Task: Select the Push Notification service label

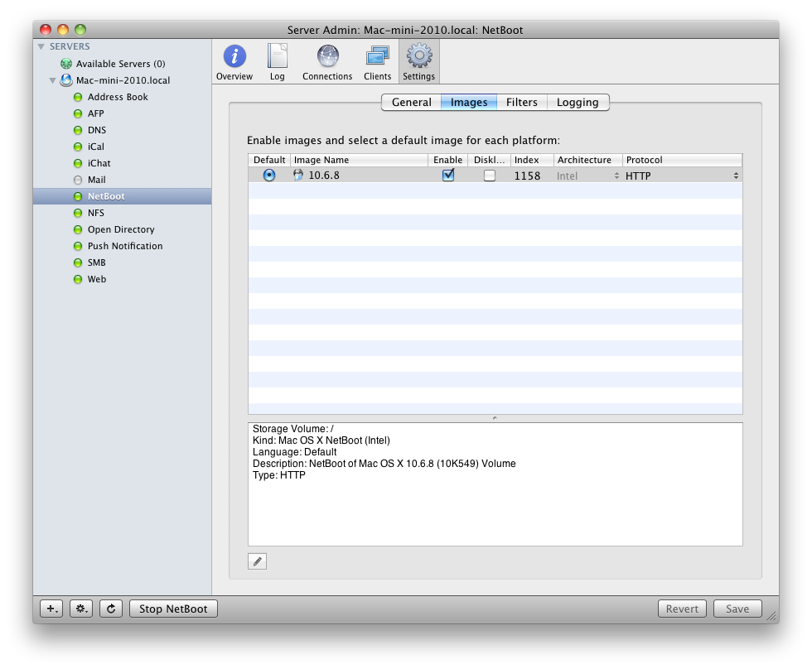Action: coord(125,246)
